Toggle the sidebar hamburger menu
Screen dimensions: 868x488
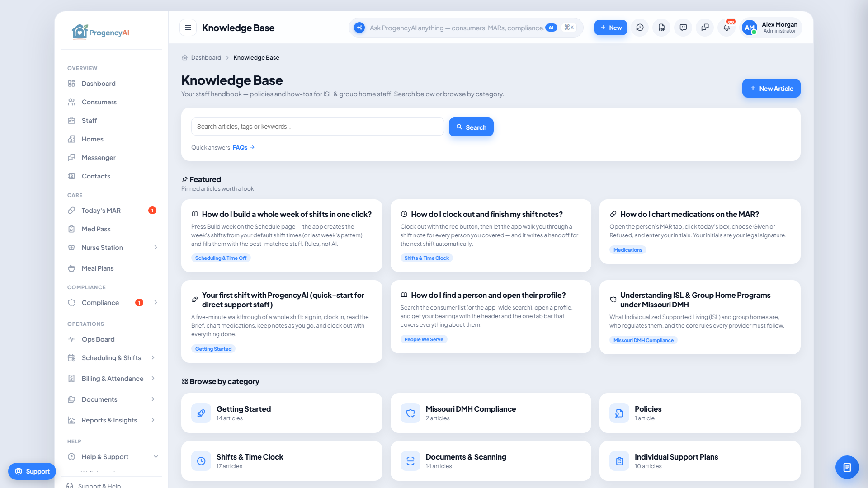click(x=188, y=28)
